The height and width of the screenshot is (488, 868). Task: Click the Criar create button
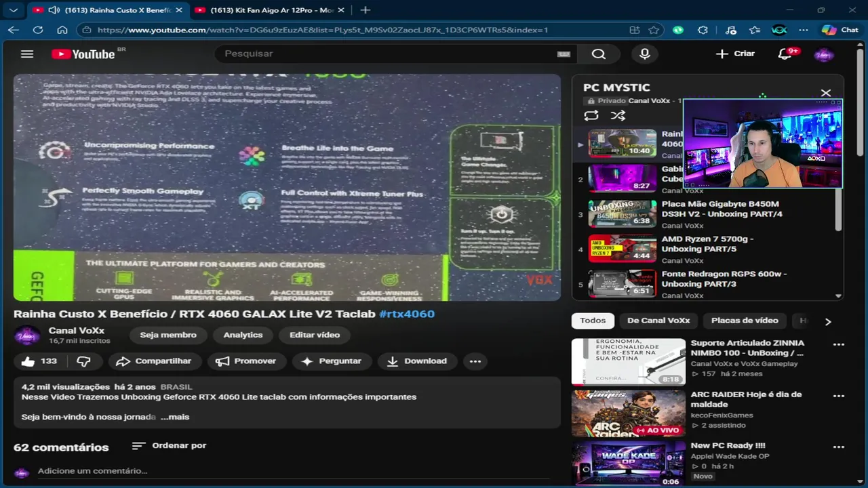736,54
